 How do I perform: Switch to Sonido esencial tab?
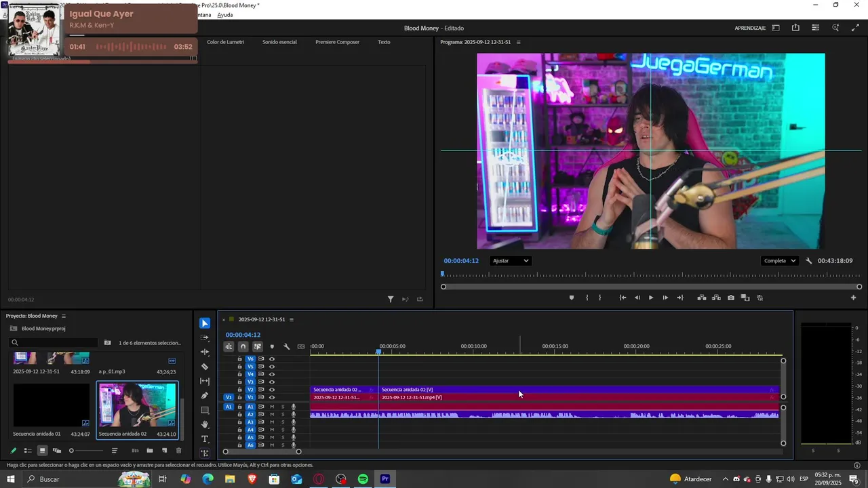point(279,42)
